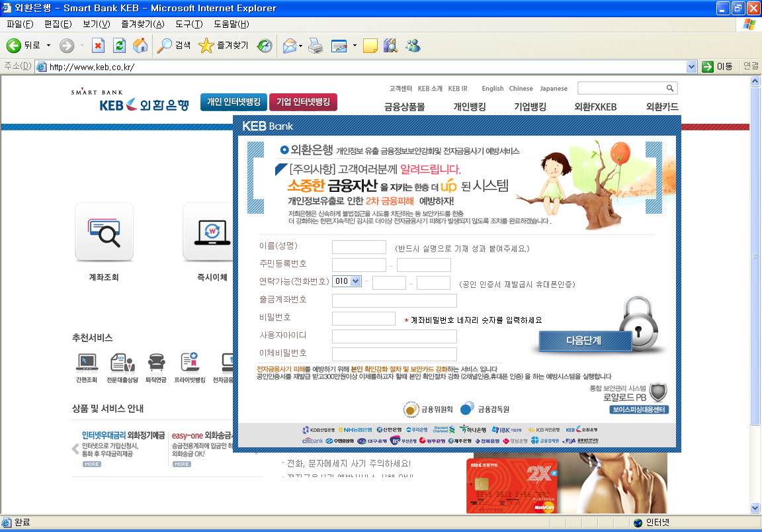Open the 전문대출상담 service icon
This screenshot has width=762, height=532.
click(x=122, y=363)
